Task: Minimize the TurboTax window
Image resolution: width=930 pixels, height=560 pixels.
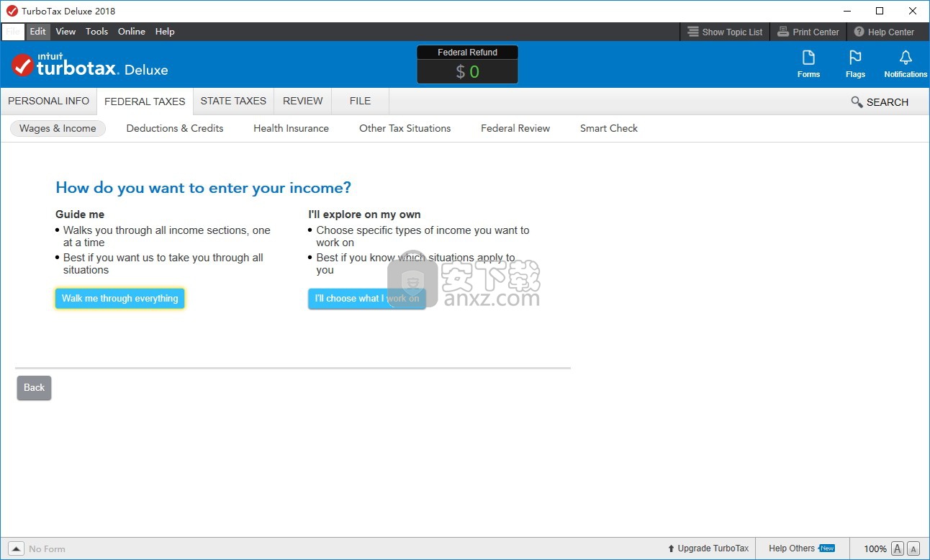Action: pos(847,11)
